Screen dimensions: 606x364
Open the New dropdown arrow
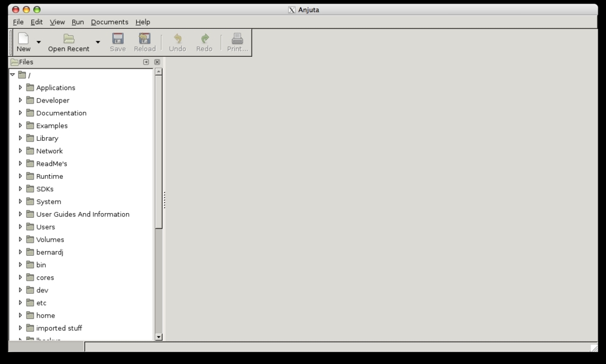(39, 43)
